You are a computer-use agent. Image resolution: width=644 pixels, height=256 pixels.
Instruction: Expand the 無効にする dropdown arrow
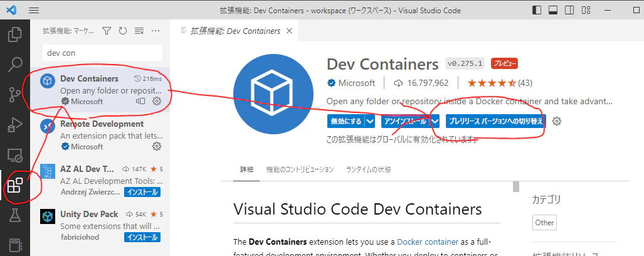(370, 121)
